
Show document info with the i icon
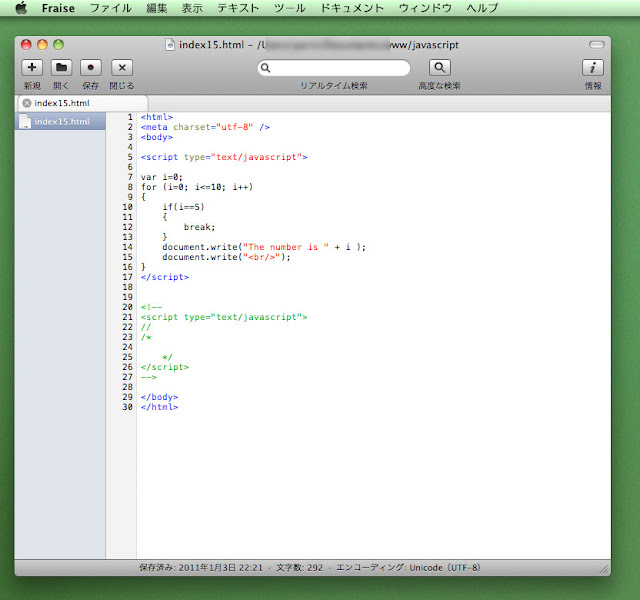point(593,67)
